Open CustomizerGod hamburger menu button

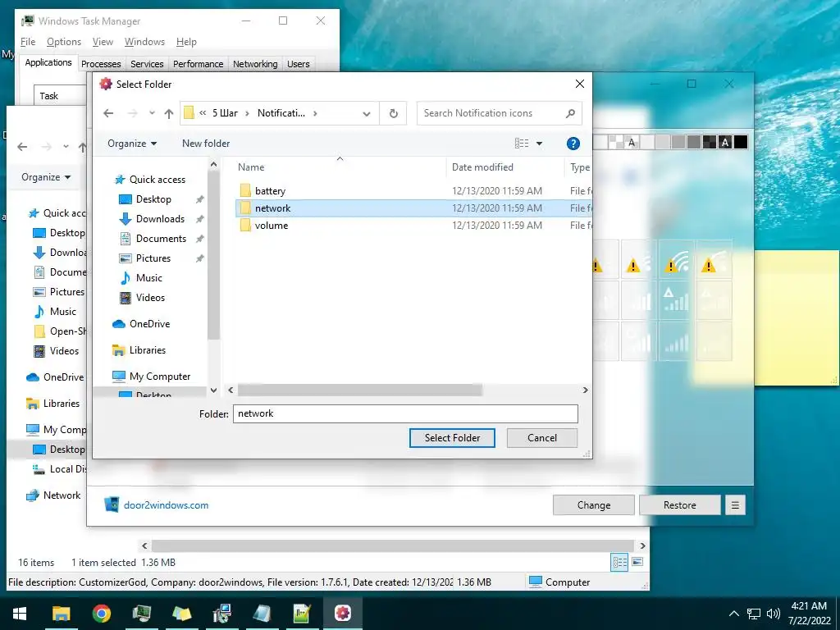(735, 504)
